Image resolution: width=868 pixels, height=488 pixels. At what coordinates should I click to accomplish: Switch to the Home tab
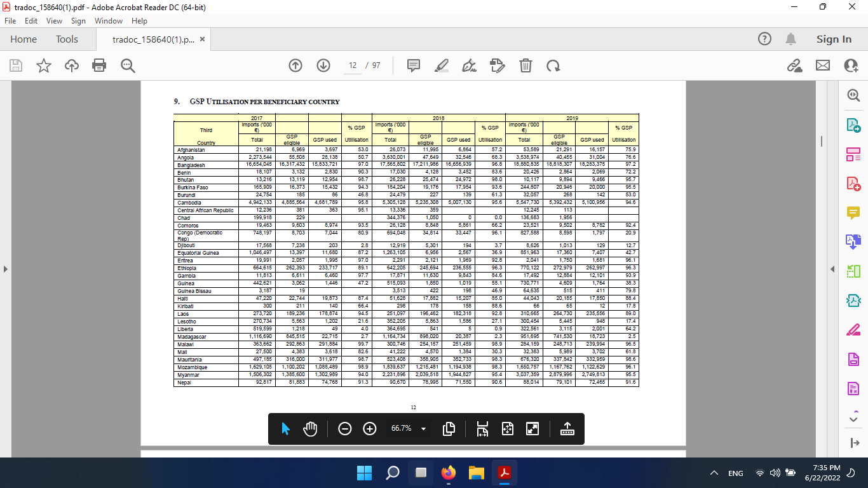pyautogui.click(x=24, y=39)
